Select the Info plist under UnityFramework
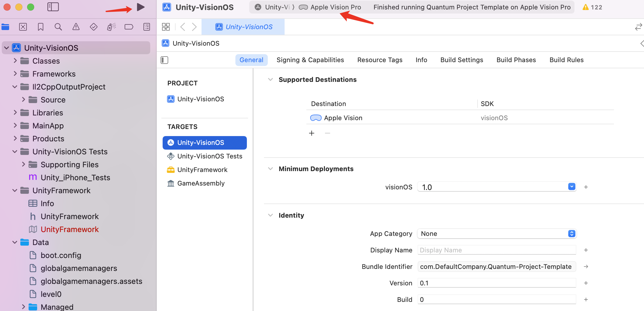 (41, 203)
